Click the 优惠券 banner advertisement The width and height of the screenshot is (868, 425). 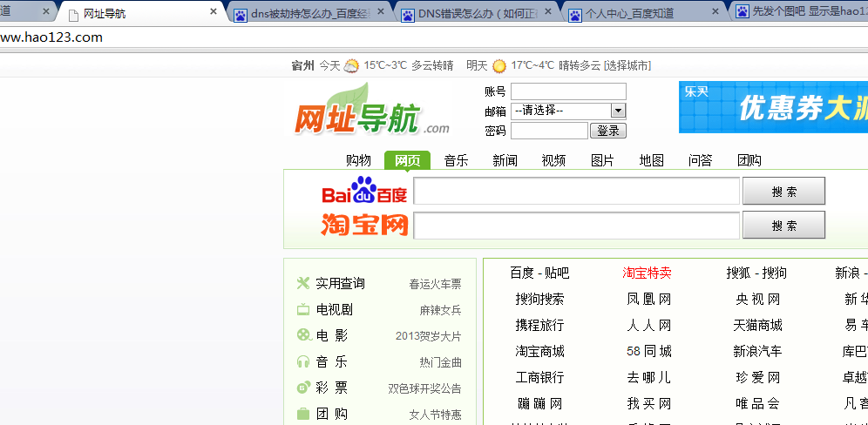(x=773, y=107)
